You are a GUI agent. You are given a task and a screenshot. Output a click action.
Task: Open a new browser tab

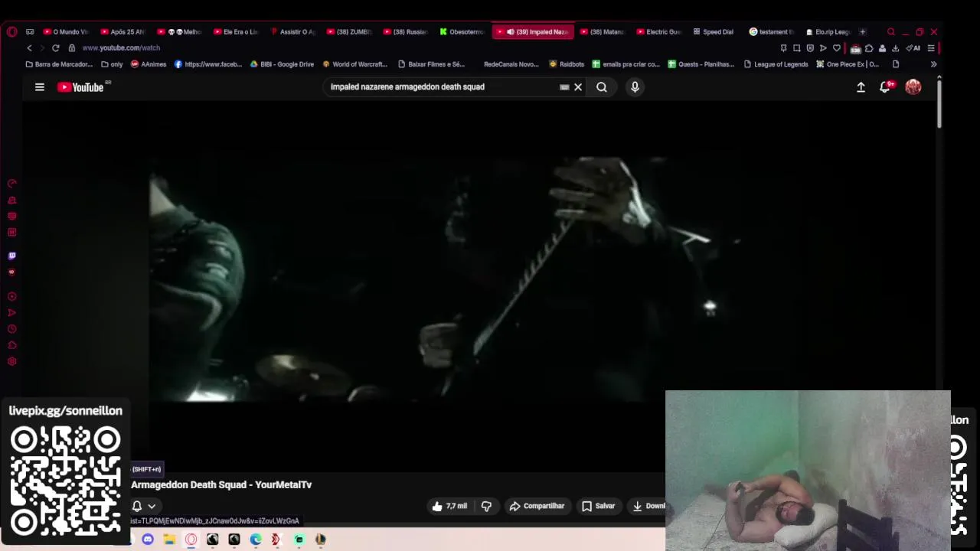pos(863,32)
